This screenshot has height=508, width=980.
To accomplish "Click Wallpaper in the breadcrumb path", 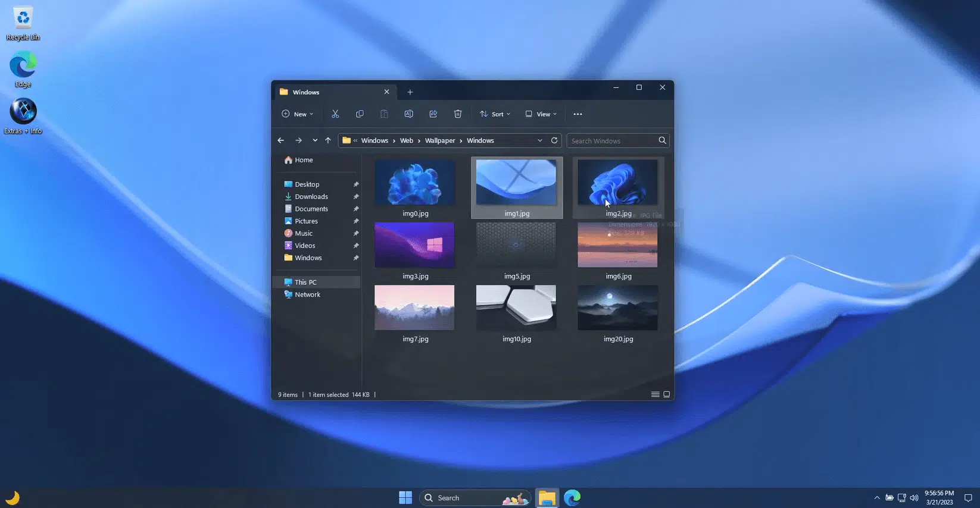I will click(x=440, y=140).
